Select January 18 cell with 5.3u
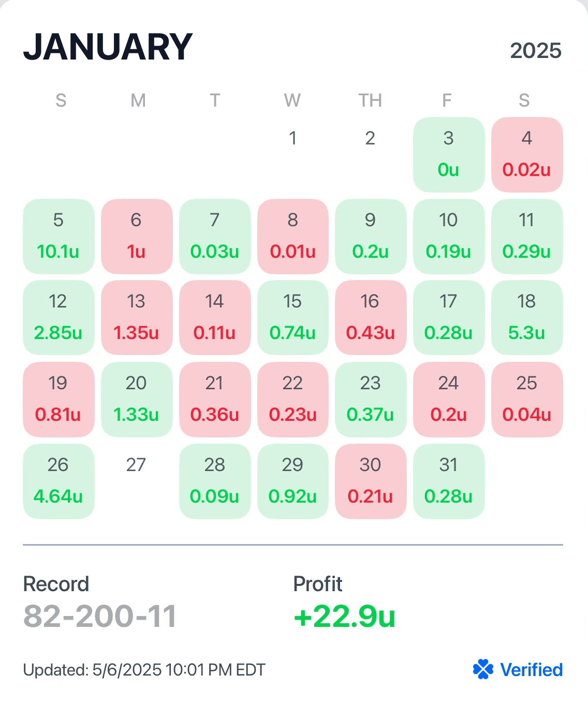Image resolution: width=588 pixels, height=704 pixels. (x=527, y=318)
